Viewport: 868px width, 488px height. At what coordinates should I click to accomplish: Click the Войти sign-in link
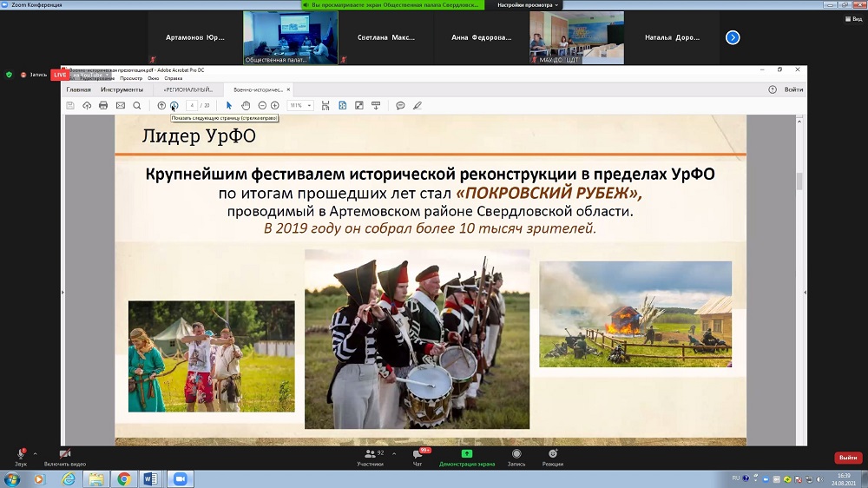(x=794, y=89)
